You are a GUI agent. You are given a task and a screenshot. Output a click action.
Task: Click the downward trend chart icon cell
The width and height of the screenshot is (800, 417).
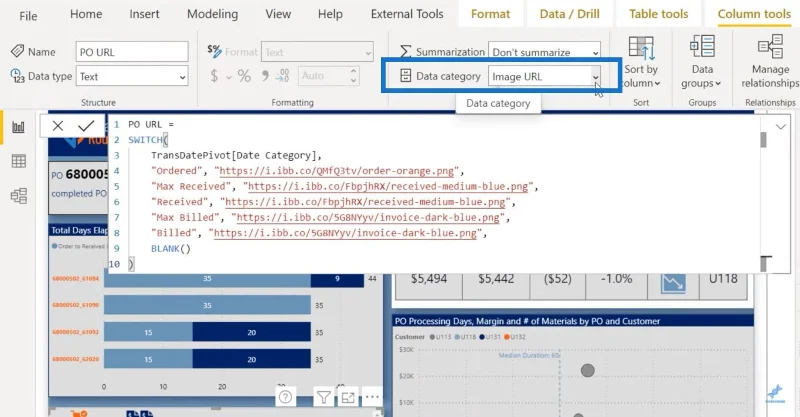click(673, 283)
